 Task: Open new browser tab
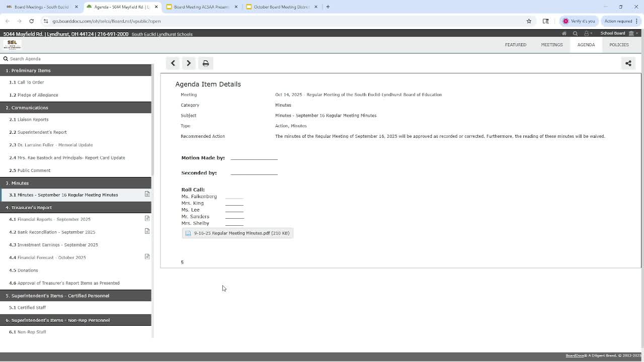pyautogui.click(x=328, y=7)
